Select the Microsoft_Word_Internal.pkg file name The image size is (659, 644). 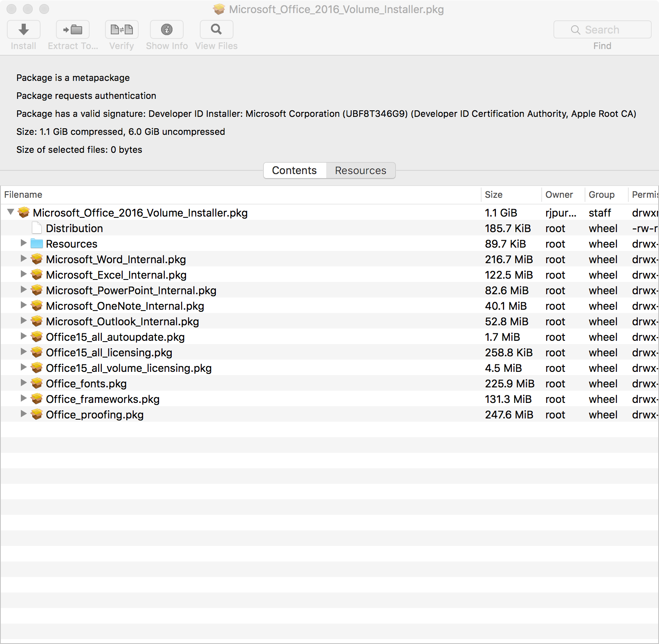click(x=116, y=259)
